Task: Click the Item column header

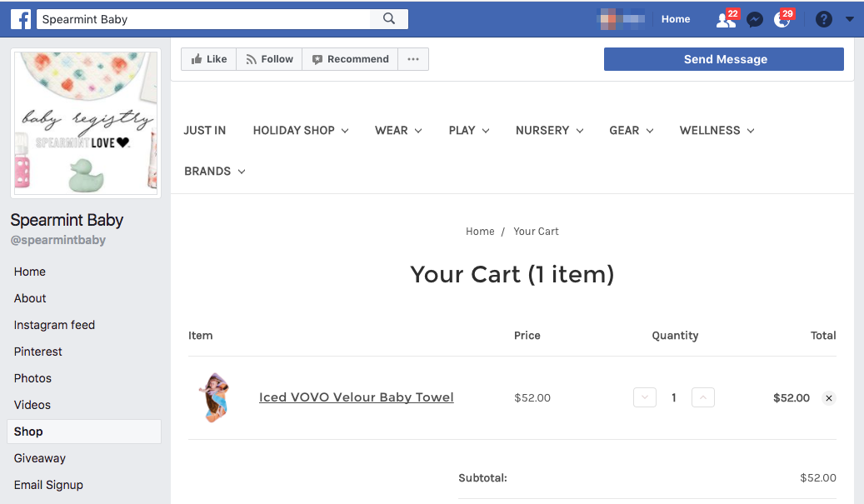Action: (200, 336)
